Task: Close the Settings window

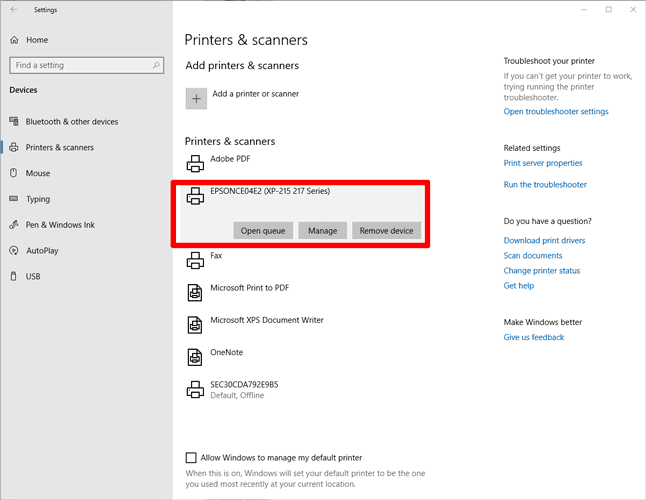Action: tap(633, 9)
